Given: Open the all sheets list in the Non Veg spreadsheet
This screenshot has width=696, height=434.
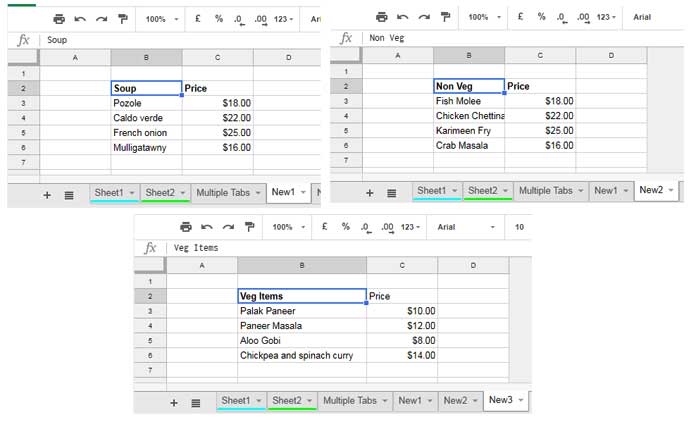Looking at the screenshot, I should click(x=392, y=193).
